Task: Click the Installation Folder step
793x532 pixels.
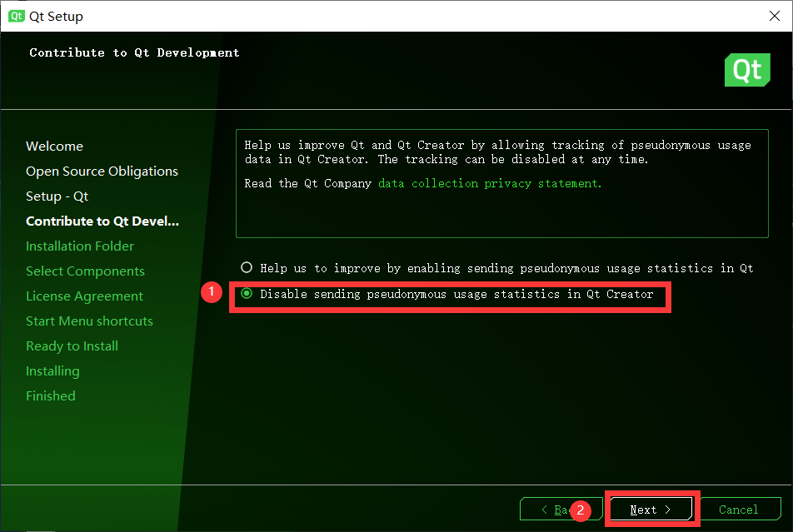Action: (x=80, y=246)
